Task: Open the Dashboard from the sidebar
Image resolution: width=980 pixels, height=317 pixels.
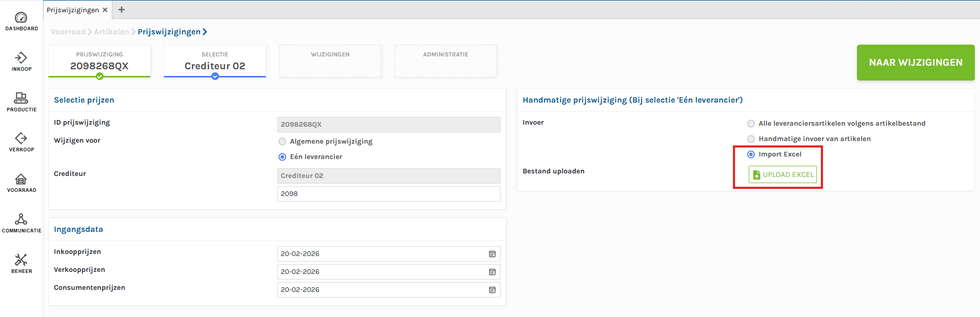Action: pyautogui.click(x=21, y=17)
